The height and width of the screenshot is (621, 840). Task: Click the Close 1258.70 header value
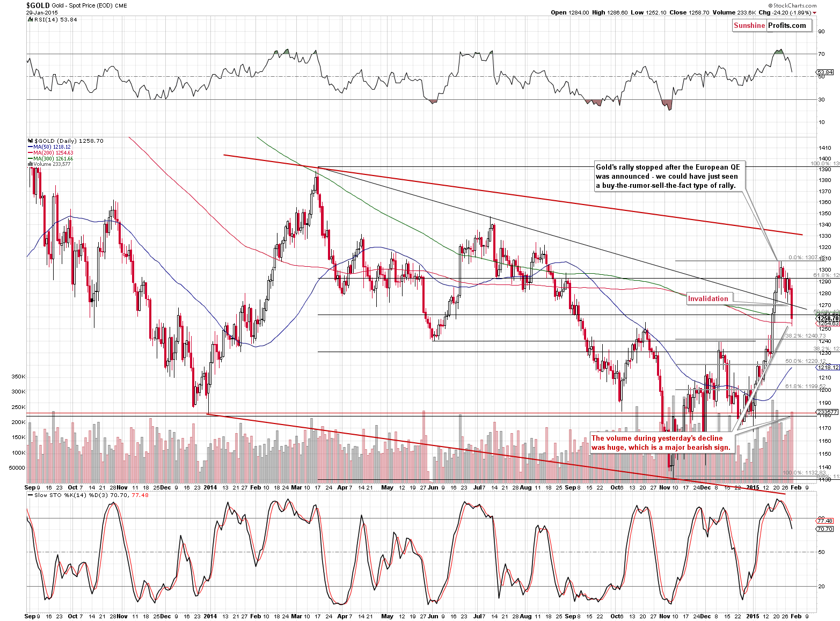[x=689, y=12]
